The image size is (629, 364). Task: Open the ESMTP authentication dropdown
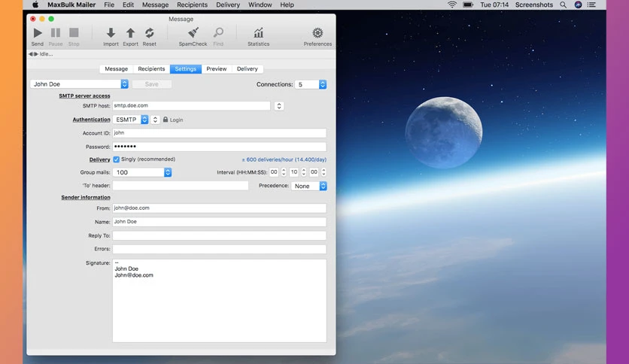(x=130, y=120)
